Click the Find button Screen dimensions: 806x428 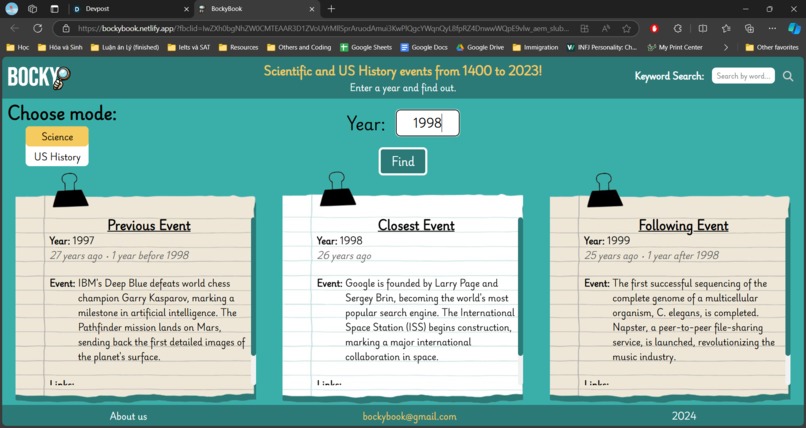(403, 161)
